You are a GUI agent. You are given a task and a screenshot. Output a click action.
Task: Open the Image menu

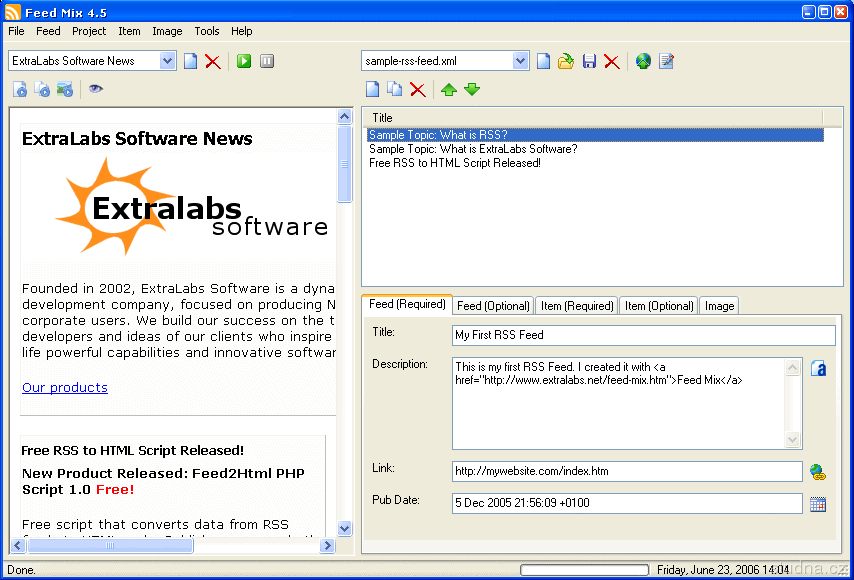(x=167, y=31)
